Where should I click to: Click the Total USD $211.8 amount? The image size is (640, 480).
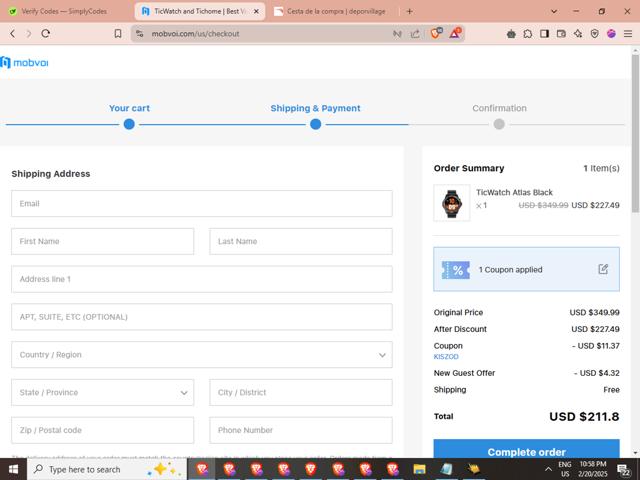(x=584, y=417)
